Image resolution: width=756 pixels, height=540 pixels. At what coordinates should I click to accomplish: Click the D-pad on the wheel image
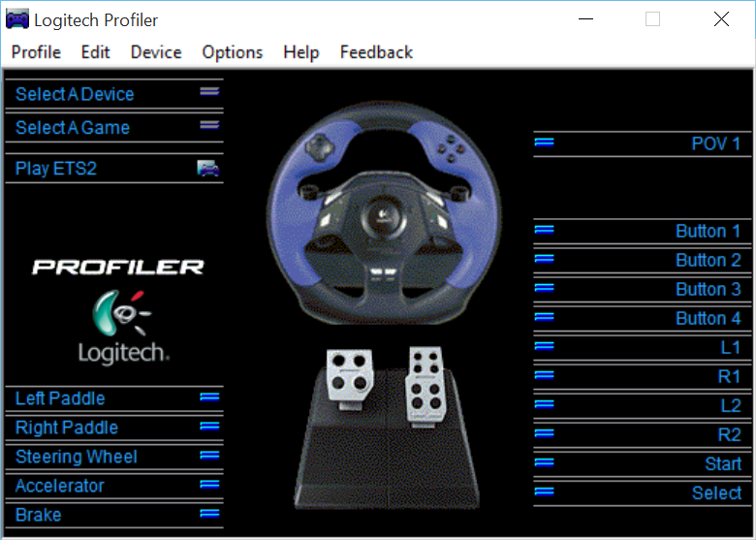click(319, 146)
